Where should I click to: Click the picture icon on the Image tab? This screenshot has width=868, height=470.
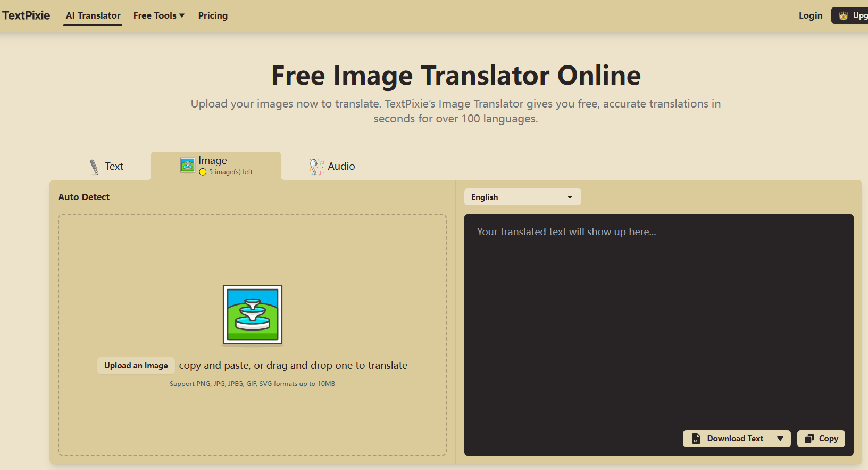click(x=188, y=165)
